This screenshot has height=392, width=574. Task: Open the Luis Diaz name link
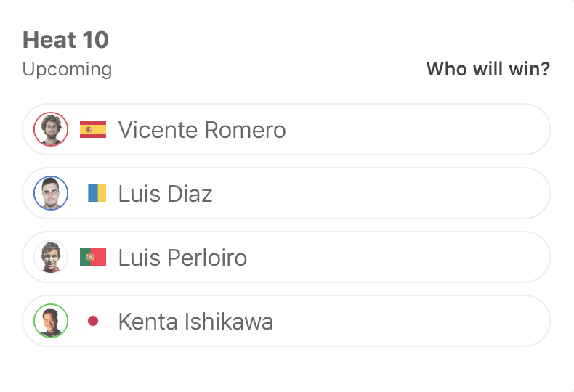point(165,194)
